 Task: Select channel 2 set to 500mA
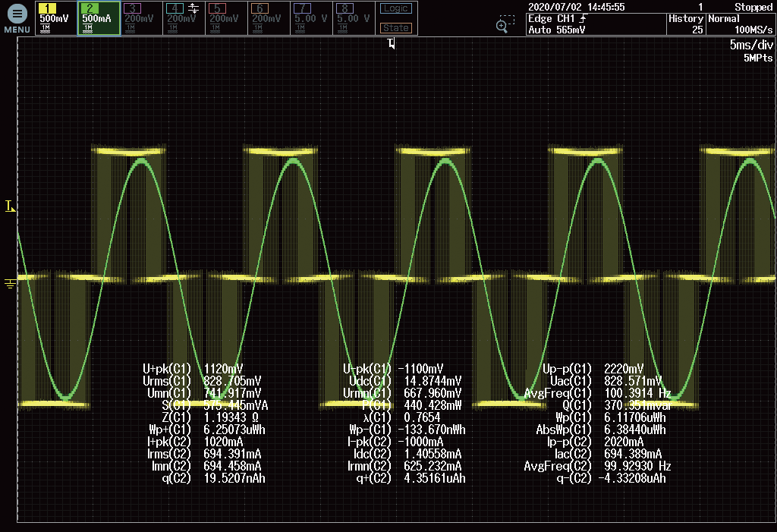99,18
